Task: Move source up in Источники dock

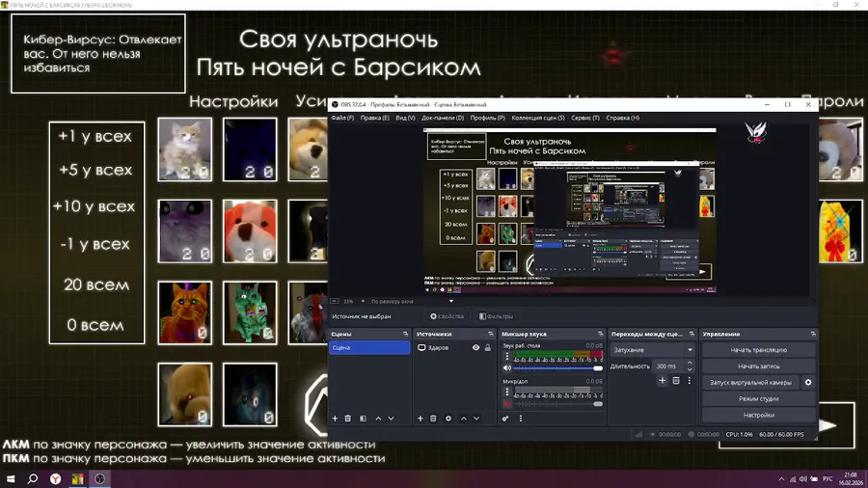Action: (x=464, y=419)
